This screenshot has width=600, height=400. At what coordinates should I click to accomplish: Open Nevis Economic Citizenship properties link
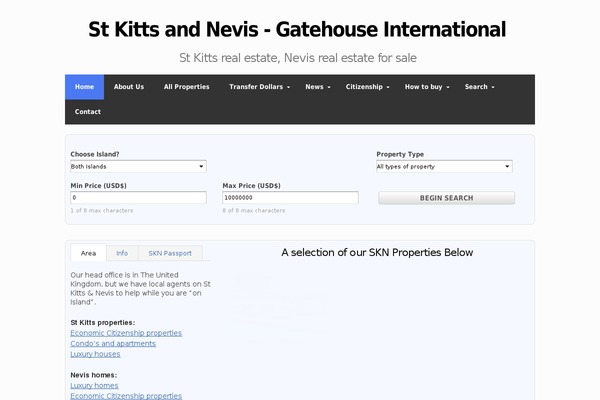(126, 396)
